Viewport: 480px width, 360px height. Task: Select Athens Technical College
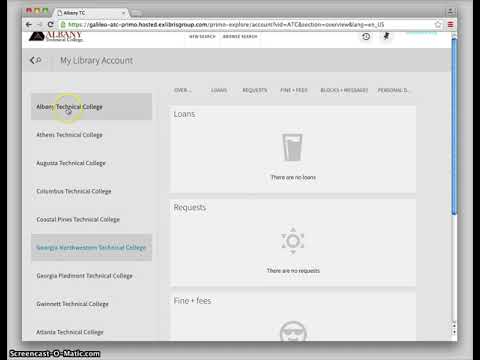[91, 135]
